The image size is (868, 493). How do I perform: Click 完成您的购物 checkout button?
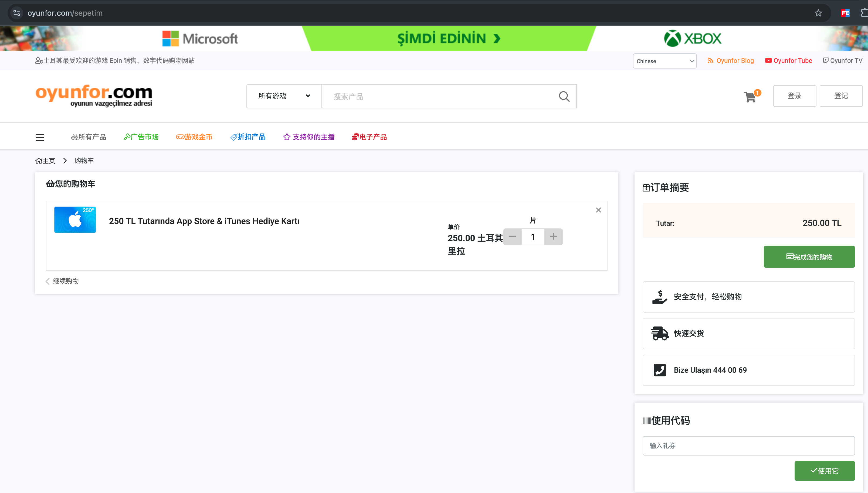point(809,257)
